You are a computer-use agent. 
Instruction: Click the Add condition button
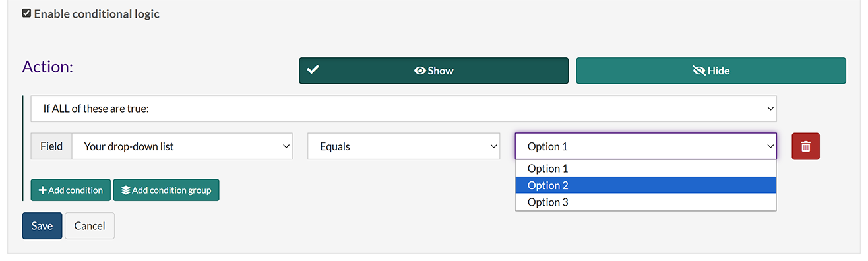(71, 190)
